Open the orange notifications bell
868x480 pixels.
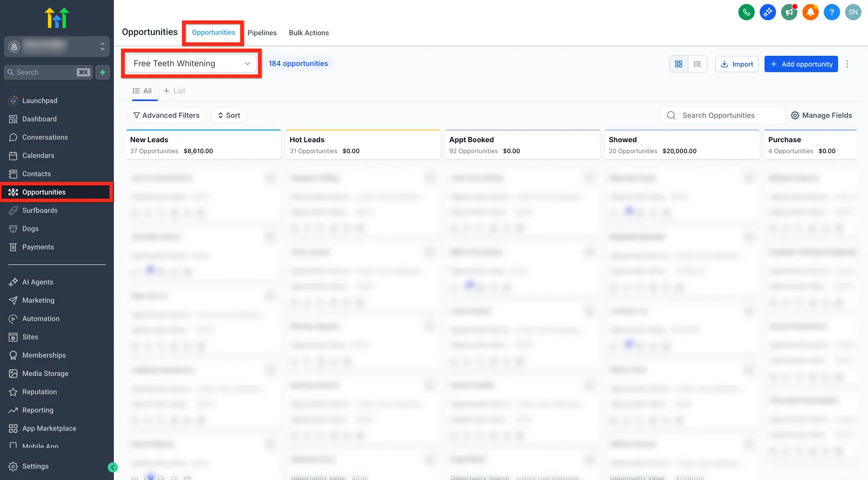[810, 12]
